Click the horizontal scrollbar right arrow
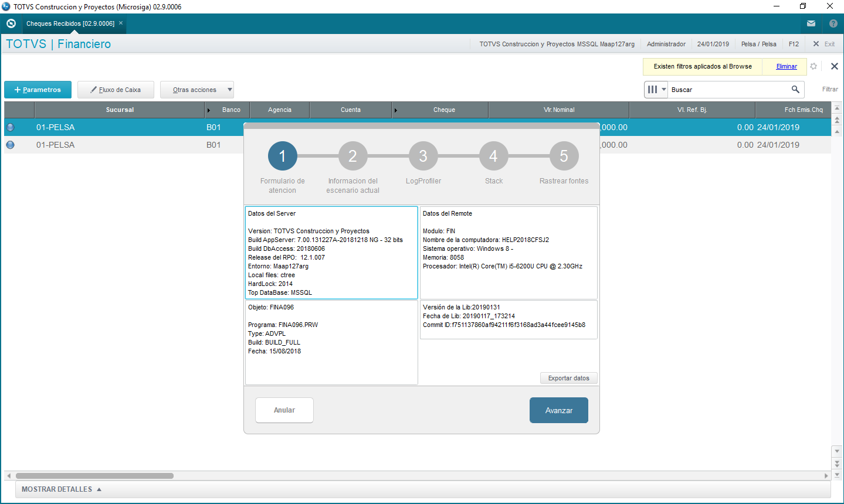Screen dimensions: 844x504 [826, 476]
